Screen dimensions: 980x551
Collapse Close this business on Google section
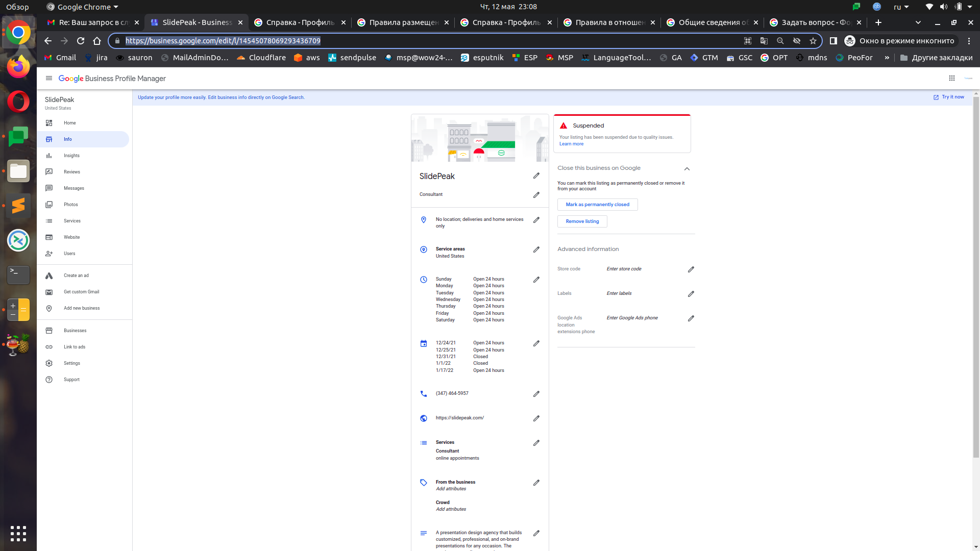tap(687, 169)
